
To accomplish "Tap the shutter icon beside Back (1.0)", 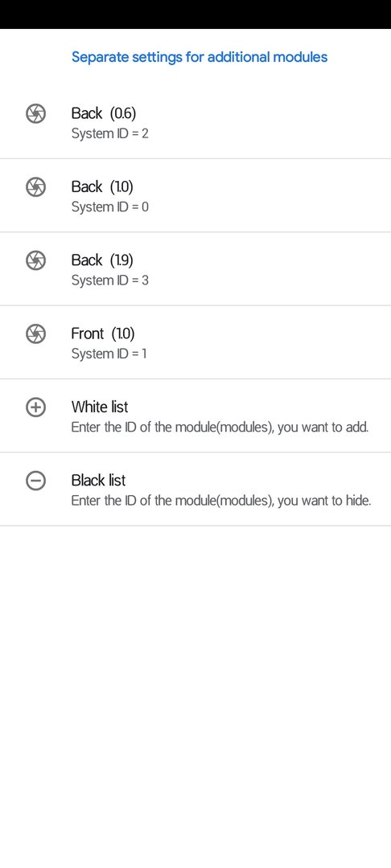I will tap(35, 187).
